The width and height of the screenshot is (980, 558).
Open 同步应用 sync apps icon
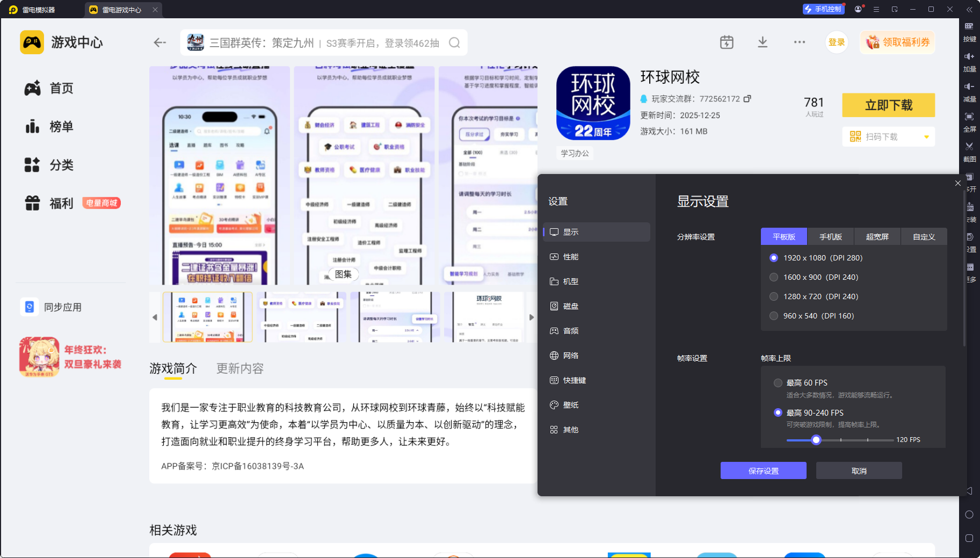30,307
